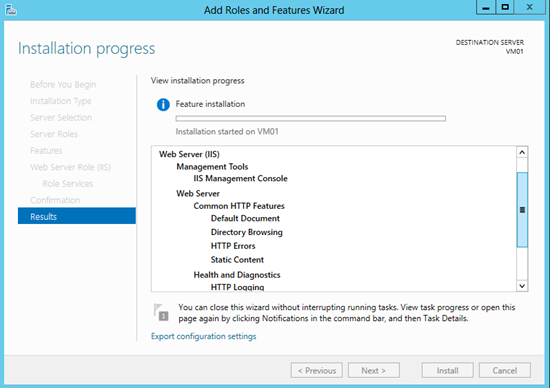The height and width of the screenshot is (388, 550).
Task: Open Export configuration settings link
Action: click(203, 336)
